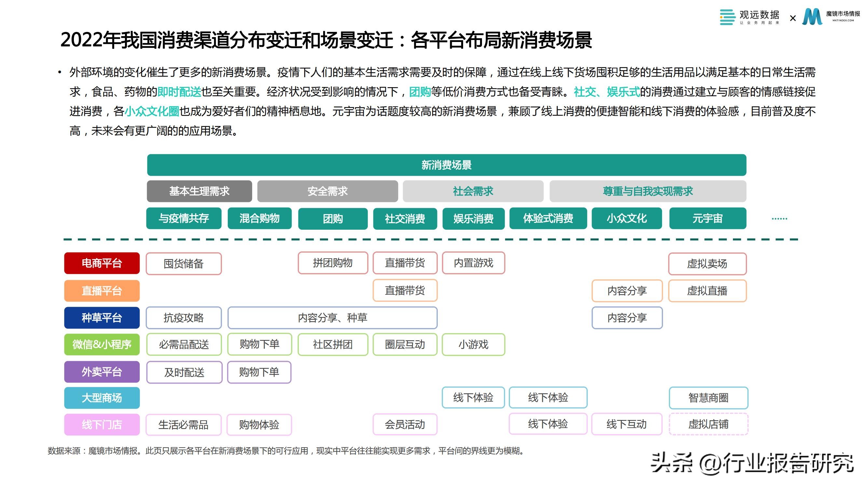Click the gray 基本生理需求 bar
The height and width of the screenshot is (488, 868).
[199, 191]
